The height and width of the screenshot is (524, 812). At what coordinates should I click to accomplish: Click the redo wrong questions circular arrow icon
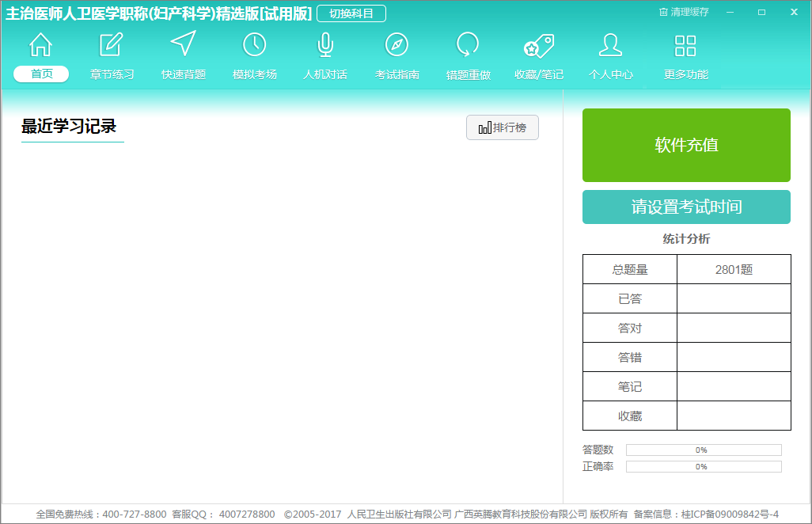[x=468, y=44]
